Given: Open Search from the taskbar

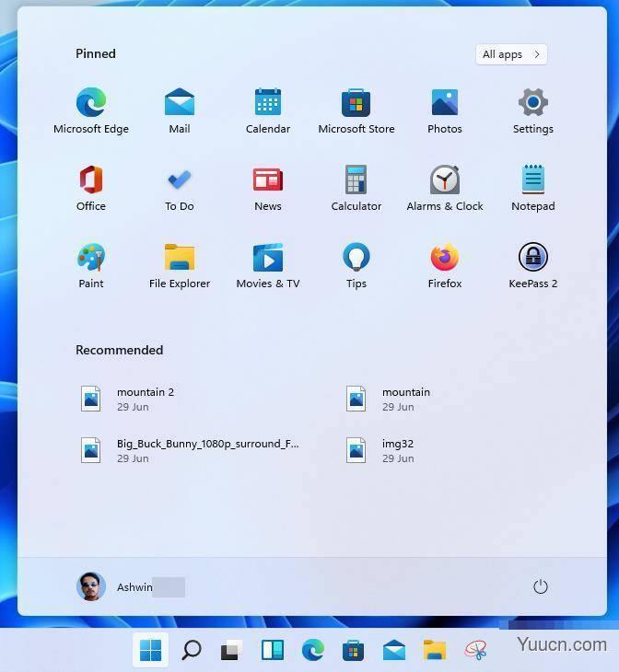Looking at the screenshot, I should (191, 650).
